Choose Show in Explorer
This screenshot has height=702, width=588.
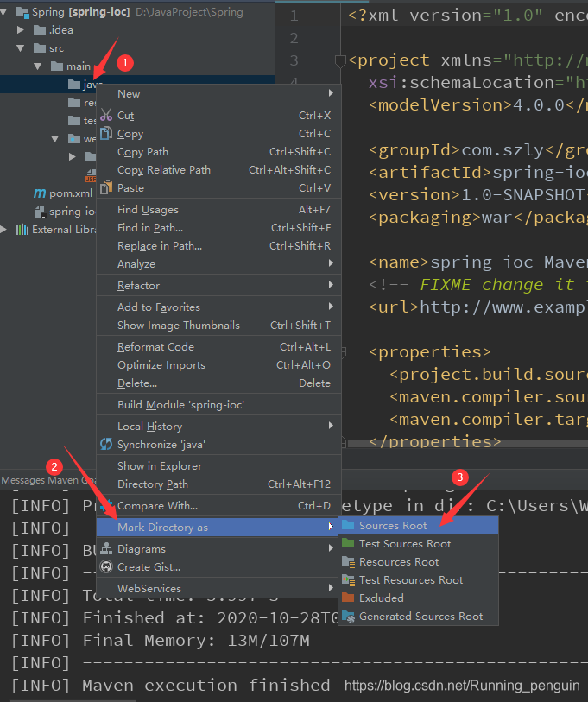[x=219, y=465]
